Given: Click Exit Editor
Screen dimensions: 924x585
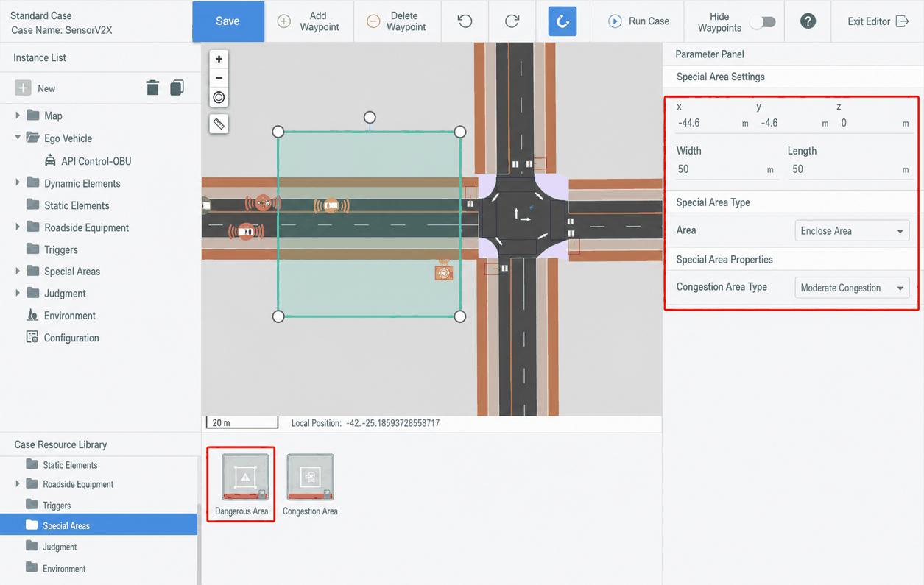Looking at the screenshot, I should point(878,21).
